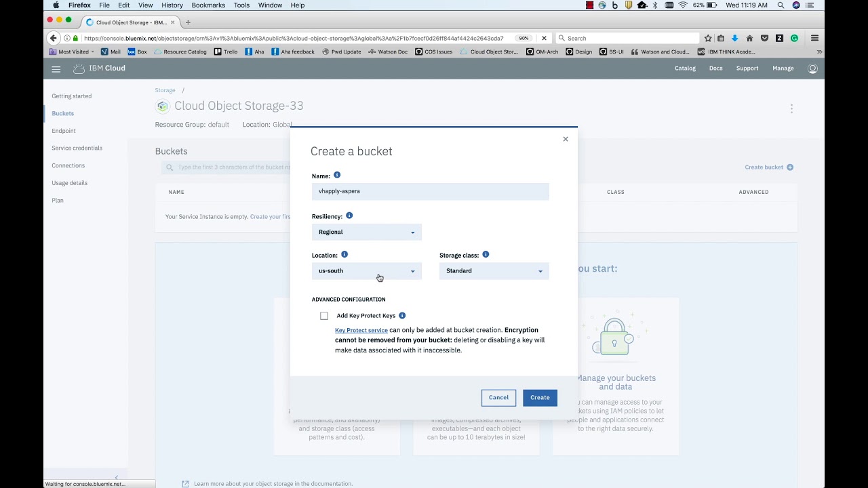Click the browser URL address bar

[294, 39]
